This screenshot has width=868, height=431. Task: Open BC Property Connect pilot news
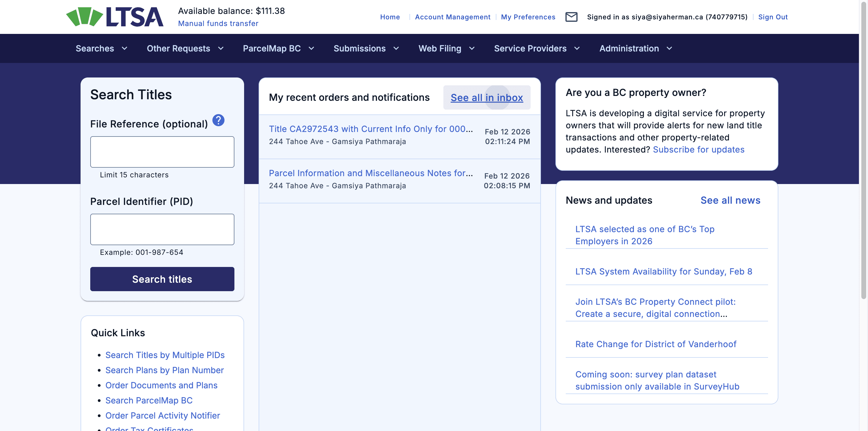(x=655, y=308)
